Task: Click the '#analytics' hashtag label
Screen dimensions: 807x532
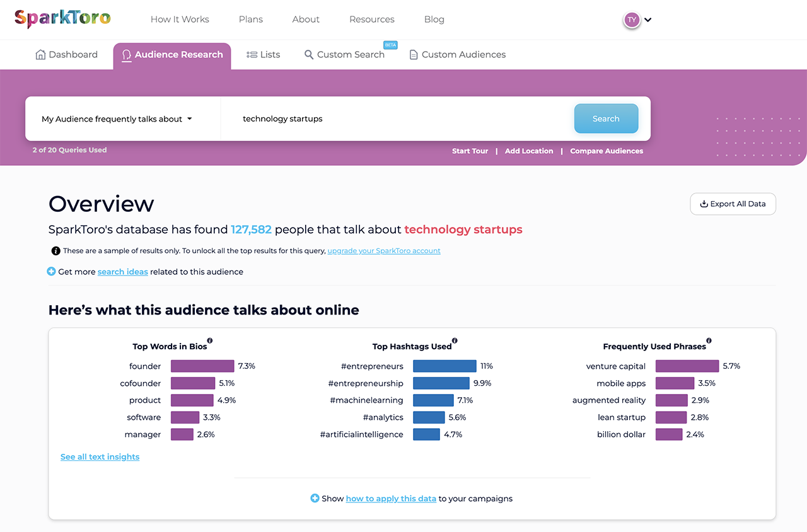Action: click(x=383, y=417)
